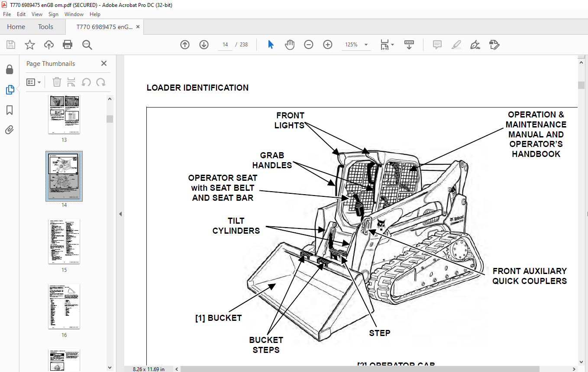Click the FRONT AUXILIARY QUICK COUPLERS label

530,276
